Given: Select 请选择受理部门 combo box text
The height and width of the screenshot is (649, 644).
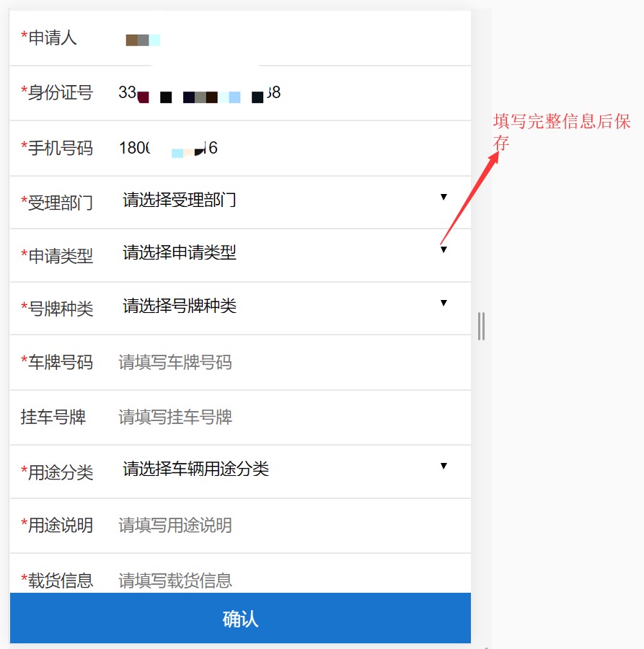Looking at the screenshot, I should pos(180,200).
